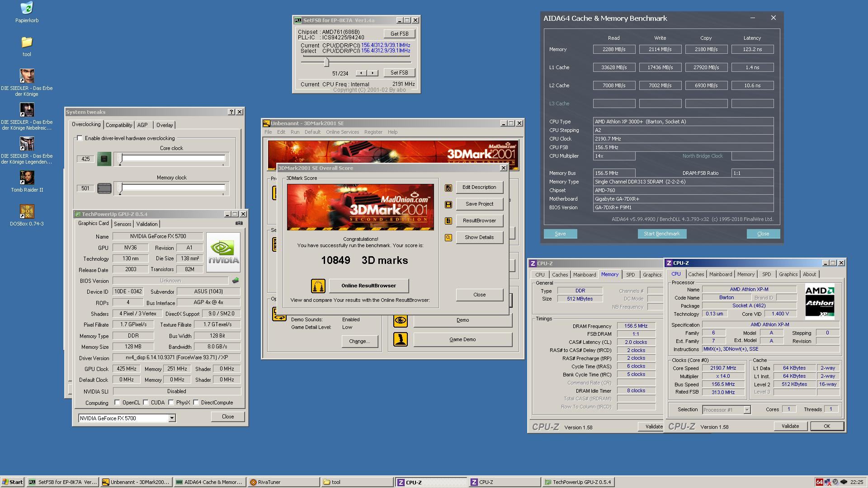Switch to RivaTuner in the taskbar
Screen dimensions: 868x488
(x=283, y=482)
